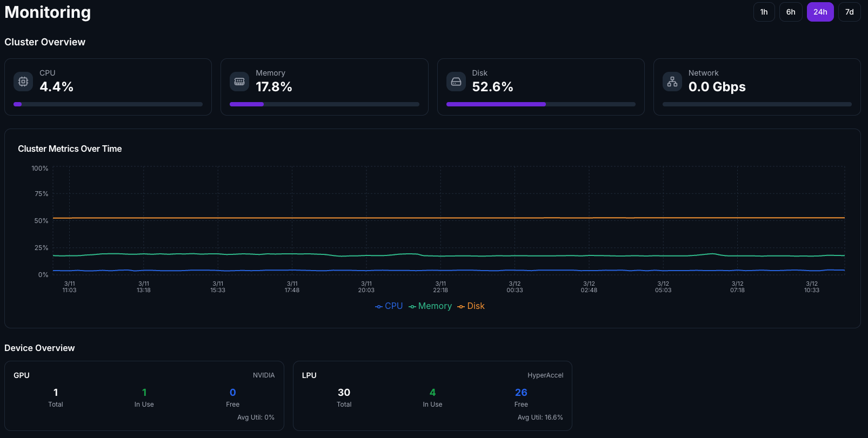The height and width of the screenshot is (438, 868).
Task: Click the 3/12 00:33 time axis label
Action: coord(515,287)
